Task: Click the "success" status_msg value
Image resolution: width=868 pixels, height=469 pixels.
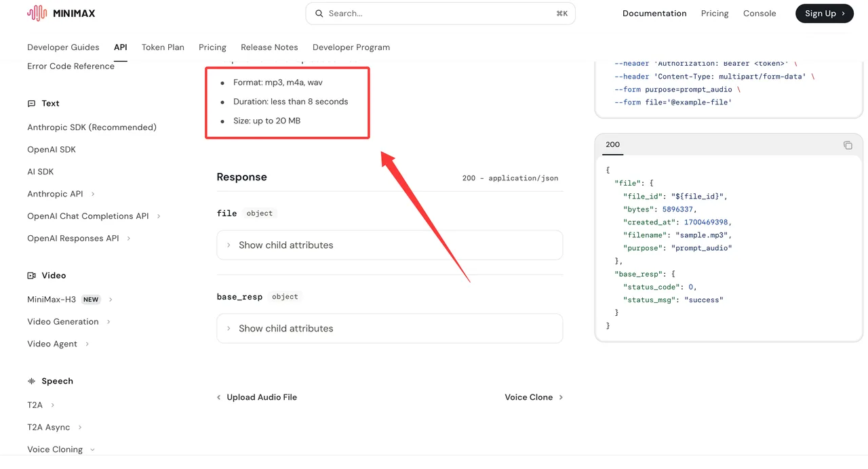Action: (704, 300)
